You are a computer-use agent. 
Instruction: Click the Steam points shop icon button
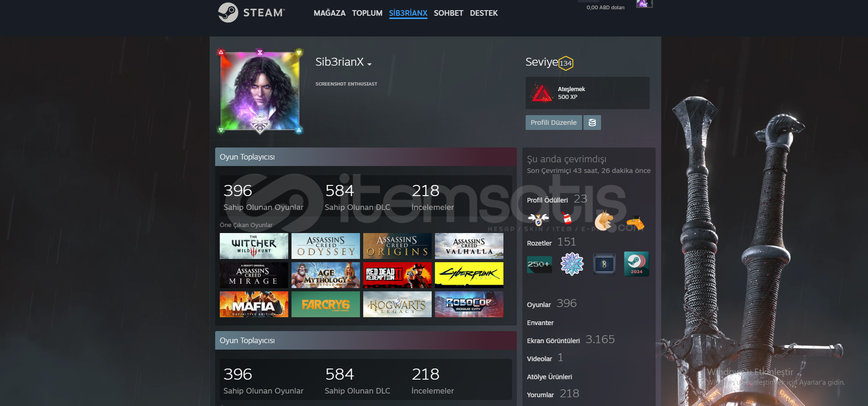[592, 123]
